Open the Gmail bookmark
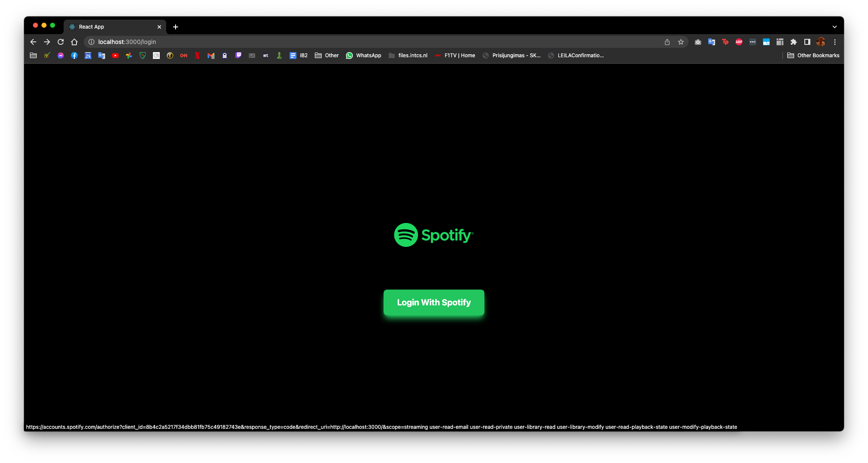868x463 pixels. point(211,56)
